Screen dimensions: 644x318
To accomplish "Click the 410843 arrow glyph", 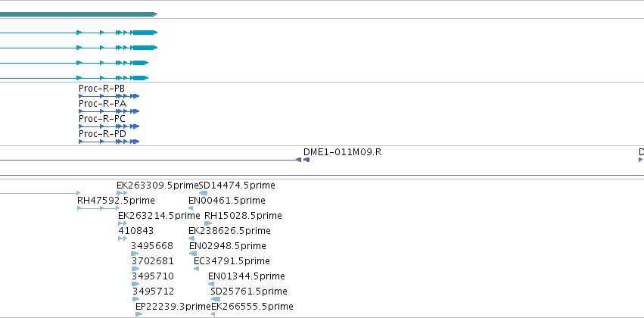I will coord(123,238).
